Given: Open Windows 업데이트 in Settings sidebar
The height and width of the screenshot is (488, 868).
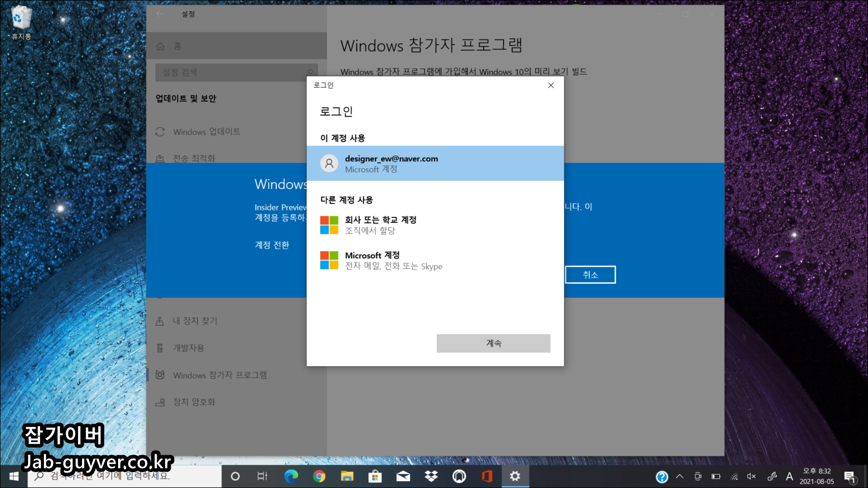Looking at the screenshot, I should [236, 132].
